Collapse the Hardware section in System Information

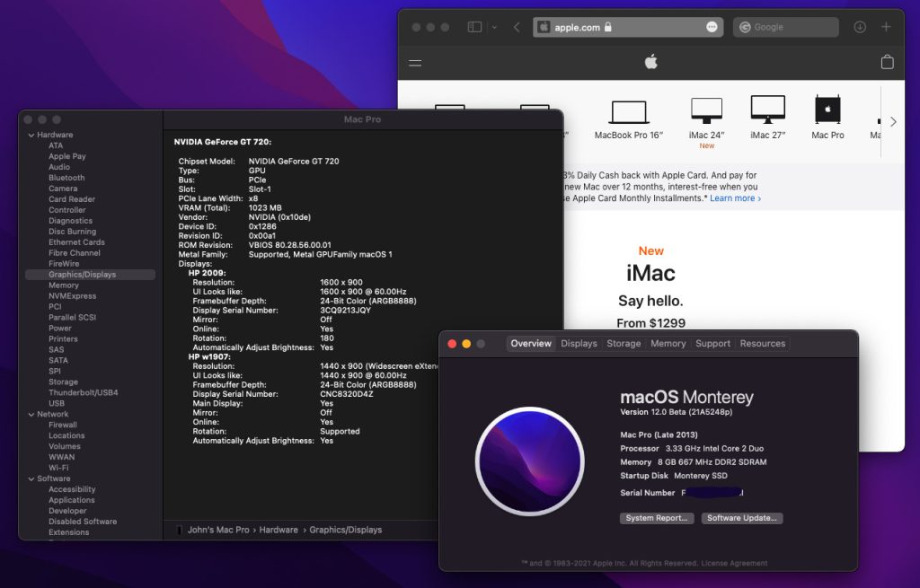31,135
